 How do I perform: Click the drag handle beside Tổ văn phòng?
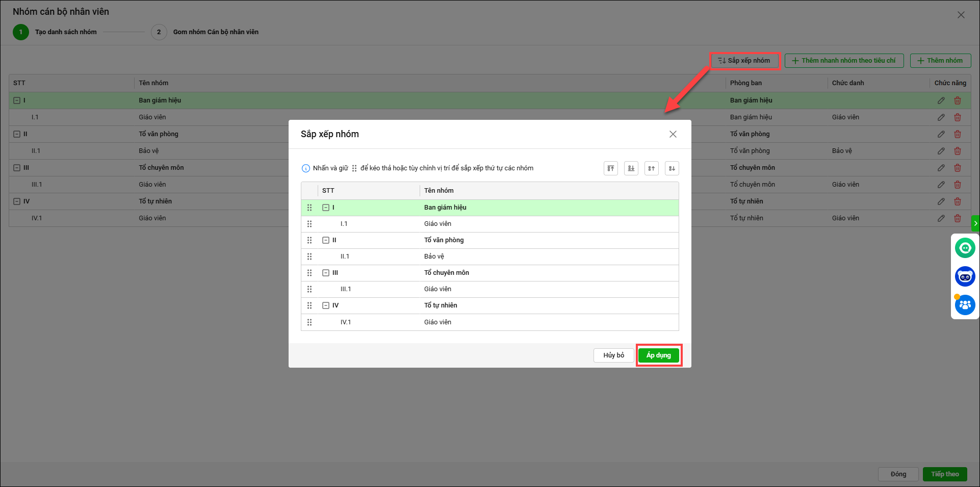pyautogui.click(x=310, y=240)
